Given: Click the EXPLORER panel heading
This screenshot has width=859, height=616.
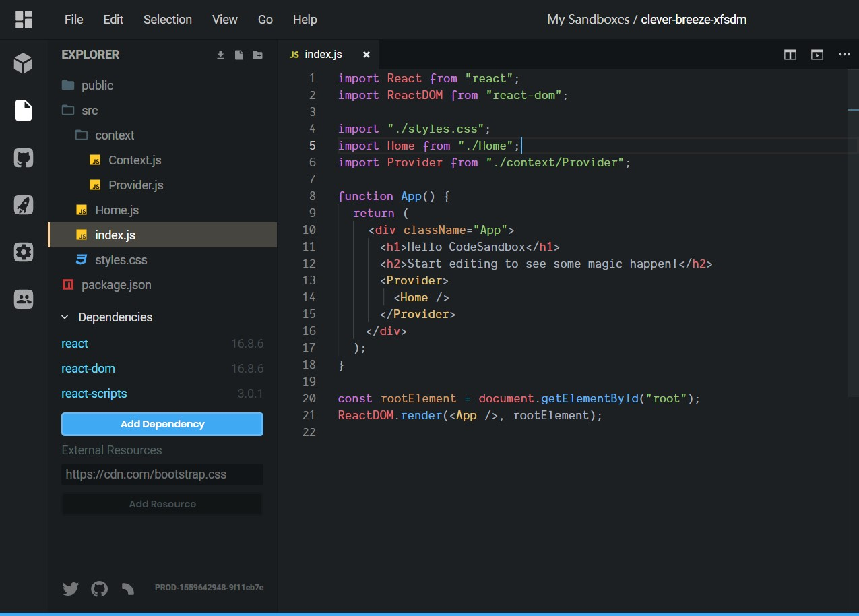Looking at the screenshot, I should (90, 55).
